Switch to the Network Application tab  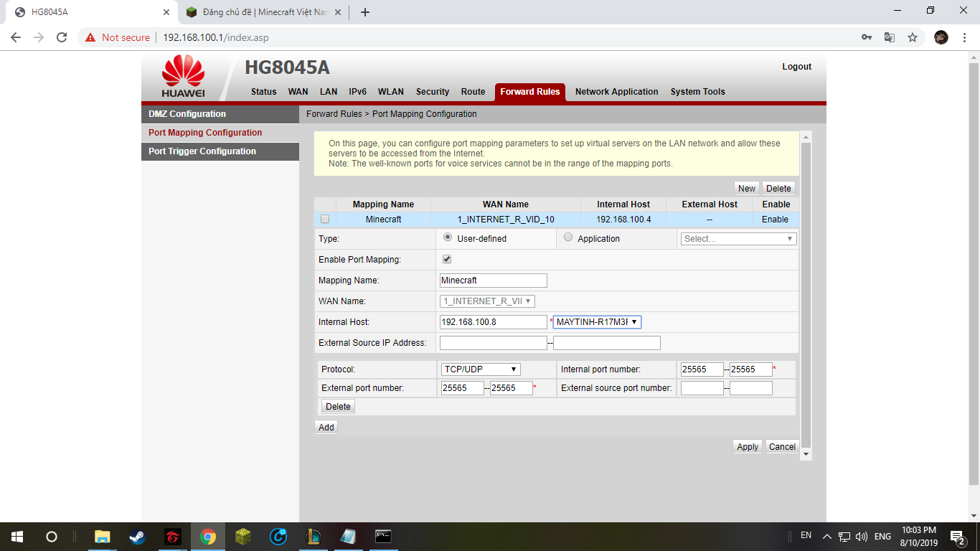pos(616,92)
